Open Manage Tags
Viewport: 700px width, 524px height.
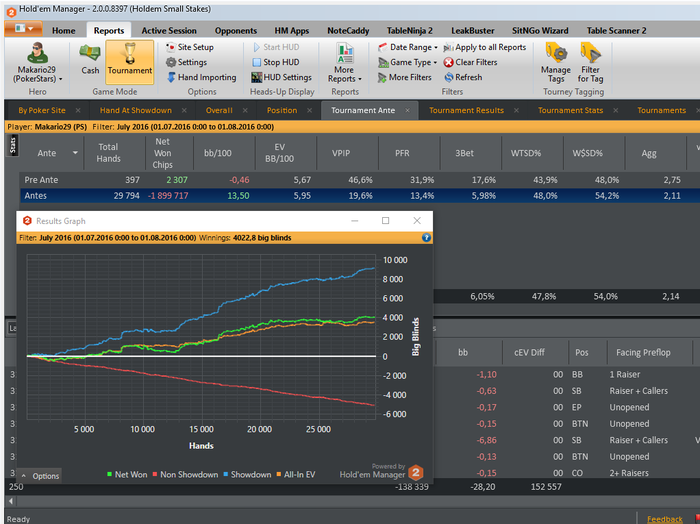tap(556, 62)
